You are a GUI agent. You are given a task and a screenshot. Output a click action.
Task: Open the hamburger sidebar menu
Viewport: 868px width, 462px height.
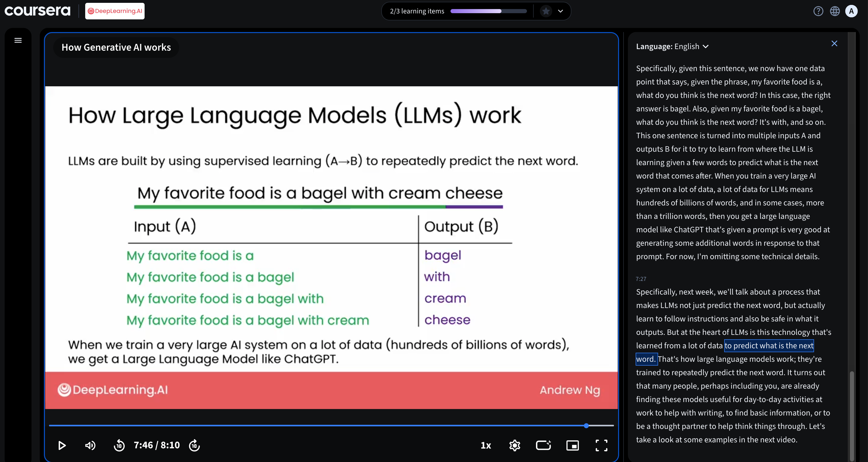pyautogui.click(x=18, y=41)
